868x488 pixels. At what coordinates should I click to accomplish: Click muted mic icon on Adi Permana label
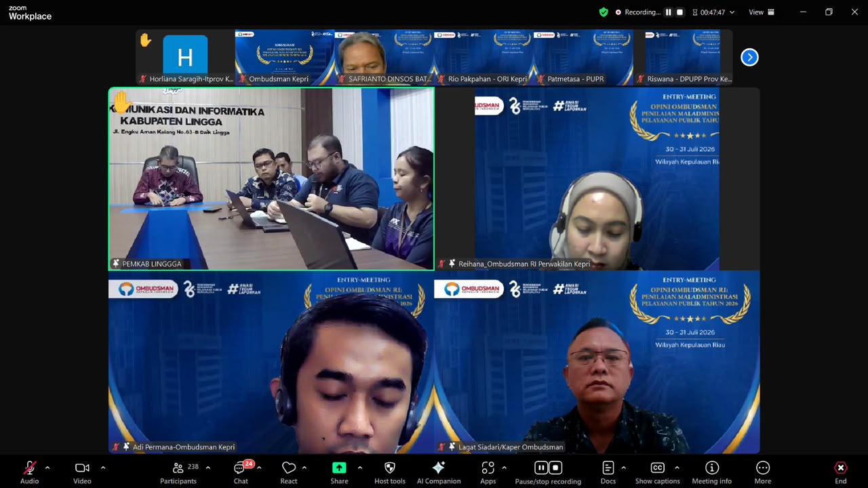[116, 447]
